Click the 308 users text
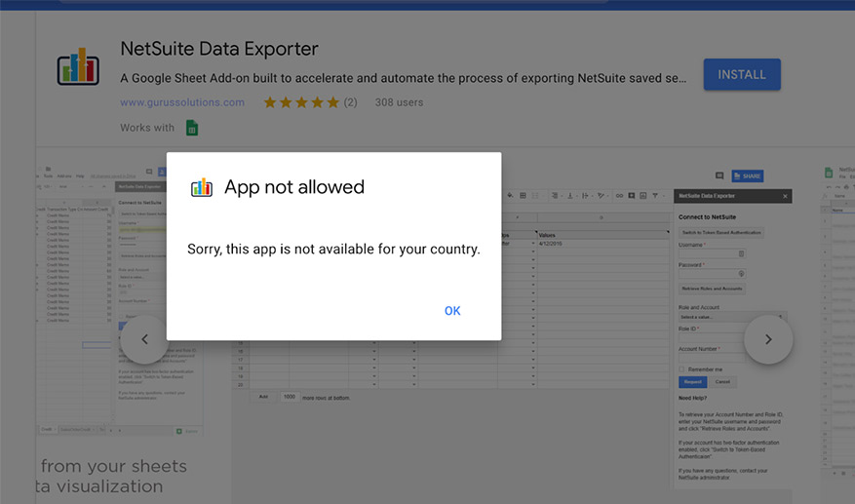 [x=399, y=102]
